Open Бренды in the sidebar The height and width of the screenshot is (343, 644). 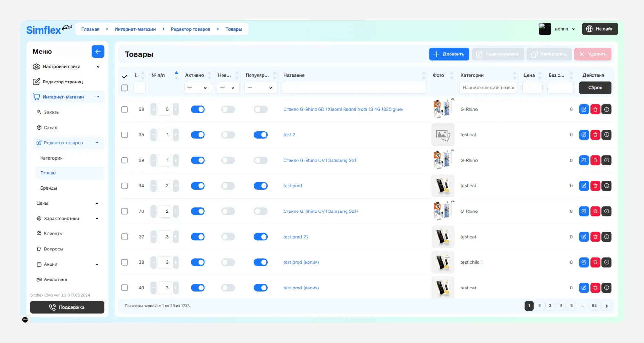[x=49, y=188]
